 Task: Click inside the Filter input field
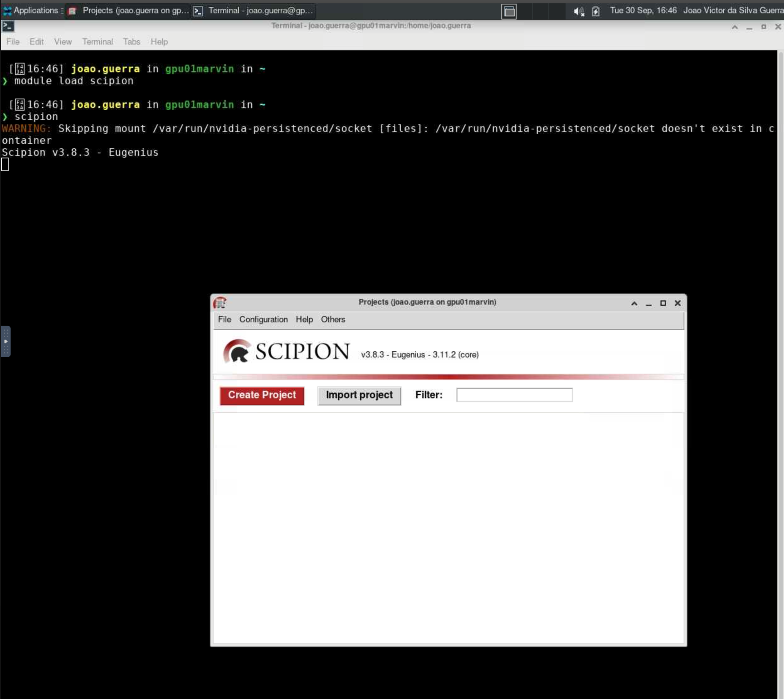coord(514,395)
